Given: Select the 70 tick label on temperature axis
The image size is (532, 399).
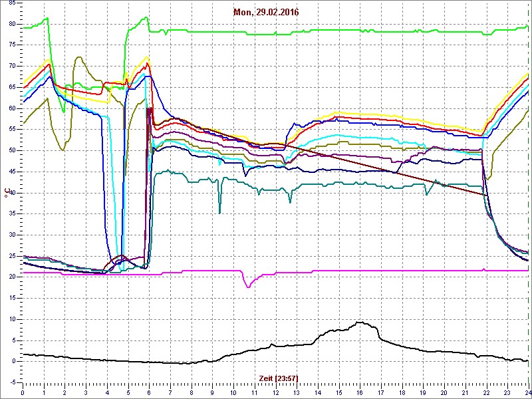Looking at the screenshot, I should click(x=11, y=66).
